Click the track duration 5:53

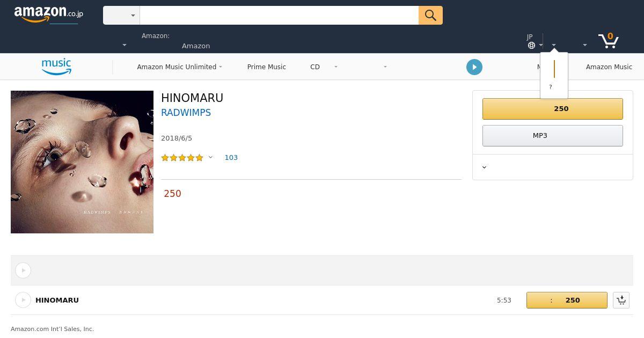tap(504, 300)
